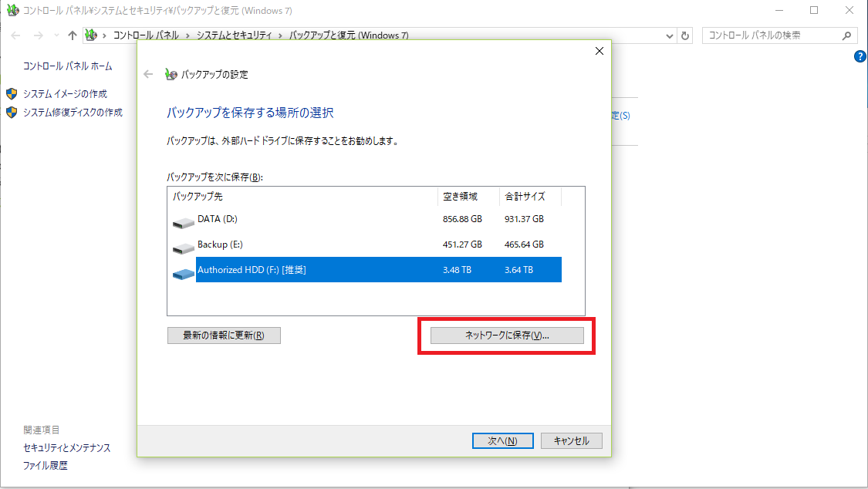The image size is (868, 489).
Task: Open the recent locations dropdown arrow
Action: click(x=56, y=35)
